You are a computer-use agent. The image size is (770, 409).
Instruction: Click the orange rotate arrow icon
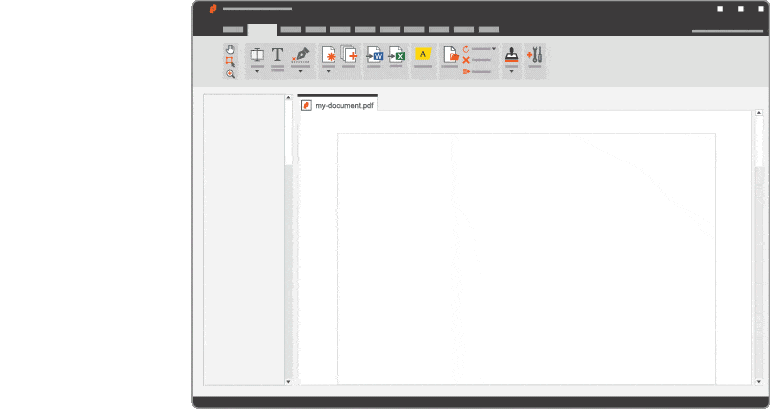pos(466,50)
